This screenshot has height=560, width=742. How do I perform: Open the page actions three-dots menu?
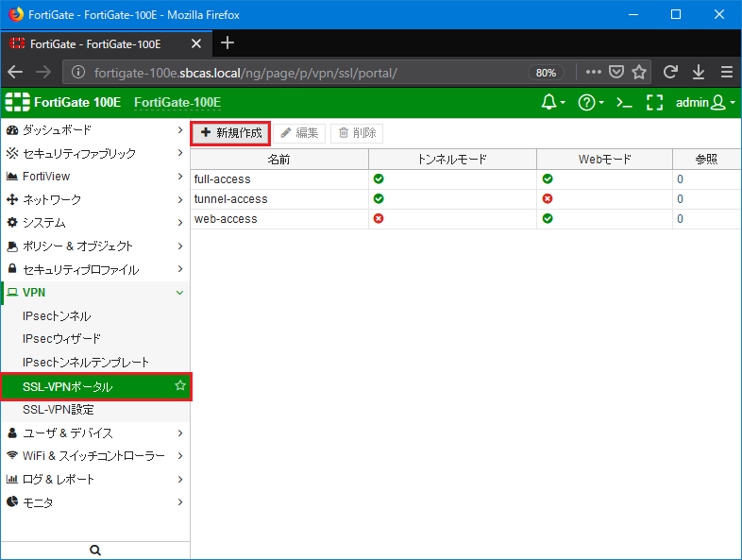[594, 72]
